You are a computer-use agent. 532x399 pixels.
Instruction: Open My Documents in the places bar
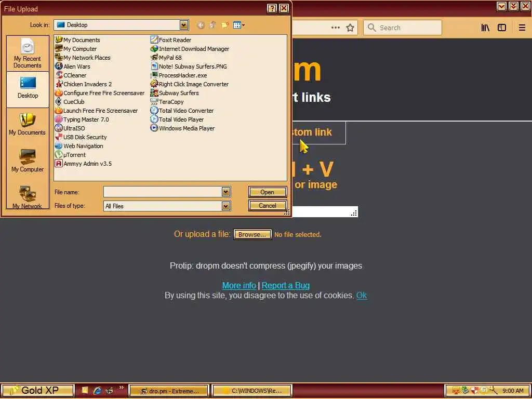click(x=28, y=125)
